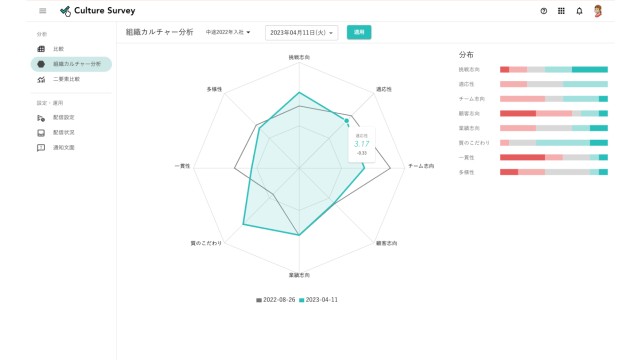Image resolution: width=640 pixels, height=360 pixels.
Task: Click the 分布 section heading
Action: tap(466, 55)
